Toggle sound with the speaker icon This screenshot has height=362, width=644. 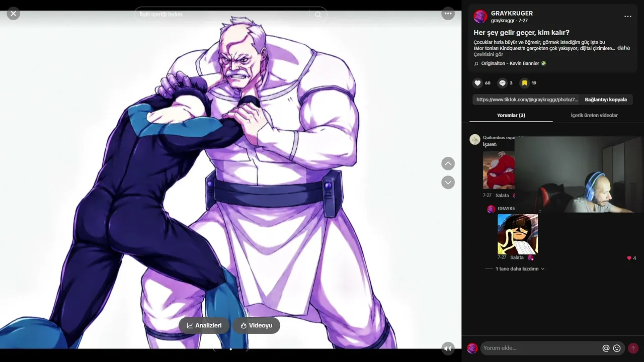pyautogui.click(x=448, y=348)
